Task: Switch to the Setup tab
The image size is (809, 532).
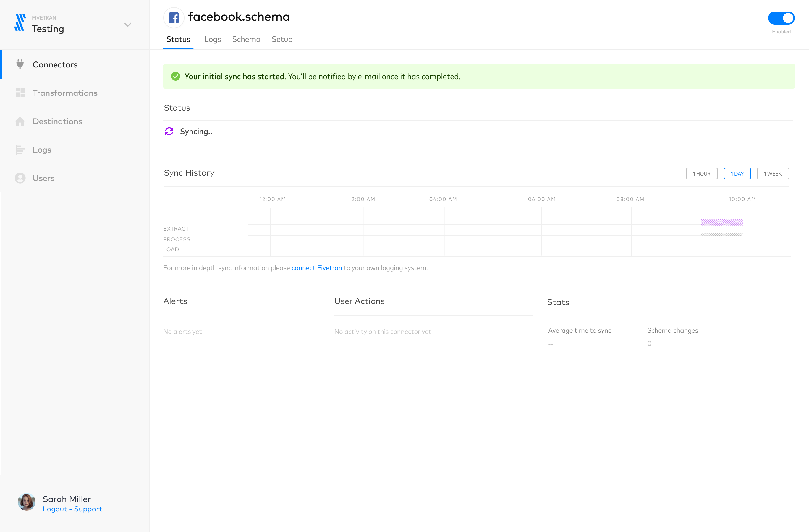Action: 282,39
